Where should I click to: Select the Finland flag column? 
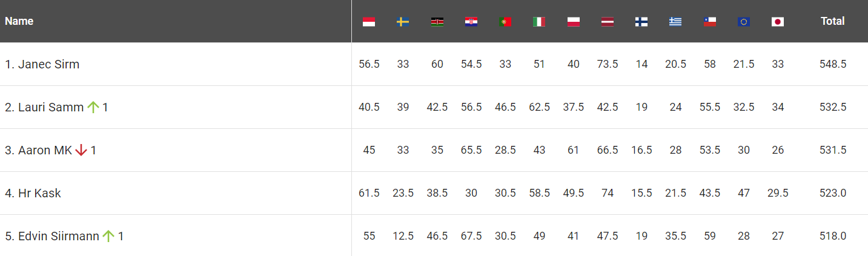click(x=641, y=22)
